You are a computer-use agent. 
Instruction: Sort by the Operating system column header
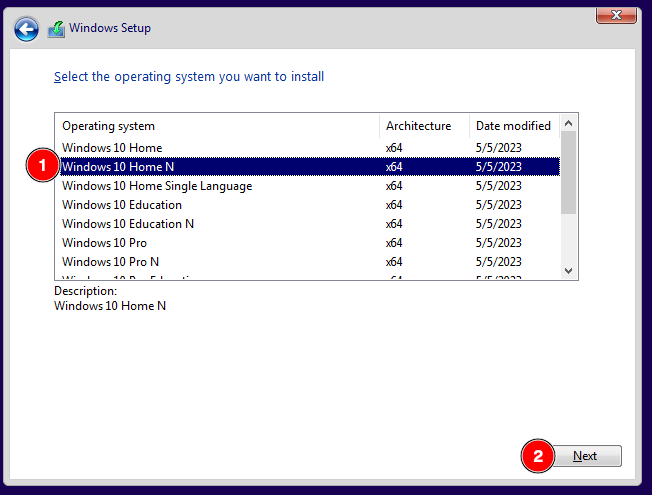[x=217, y=126]
